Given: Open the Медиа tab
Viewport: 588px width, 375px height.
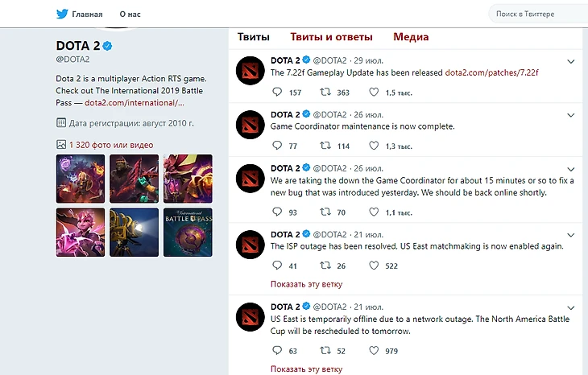Looking at the screenshot, I should click(x=411, y=37).
